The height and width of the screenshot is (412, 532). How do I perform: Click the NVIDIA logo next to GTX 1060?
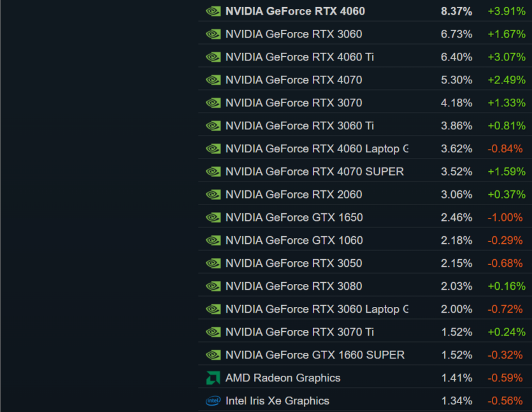click(213, 240)
